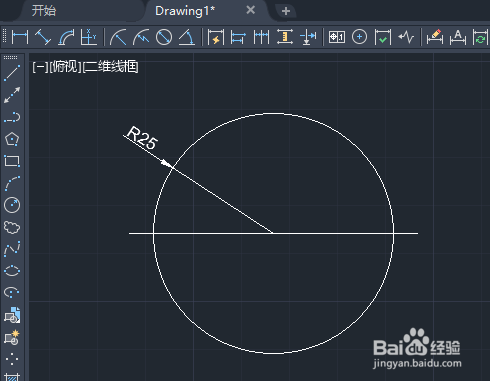Select the Diameter dimension tool
Image resolution: width=490 pixels, height=381 pixels.
[x=164, y=37]
